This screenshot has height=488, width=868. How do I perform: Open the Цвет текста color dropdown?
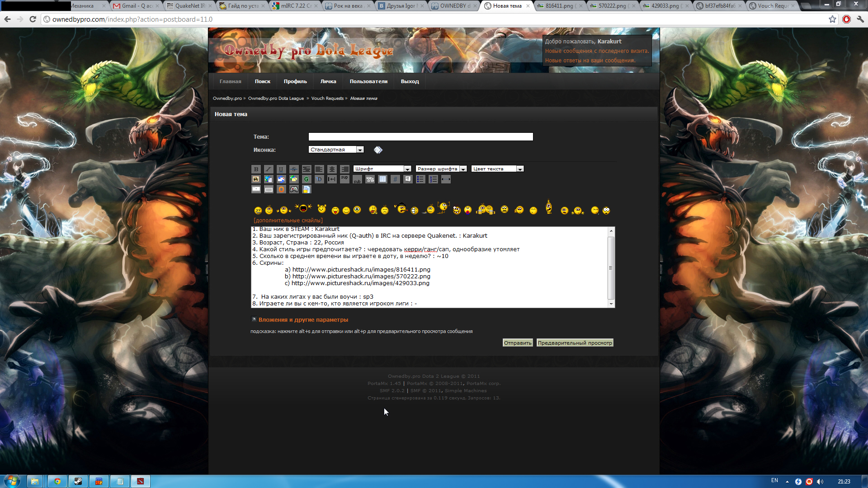pyautogui.click(x=497, y=169)
